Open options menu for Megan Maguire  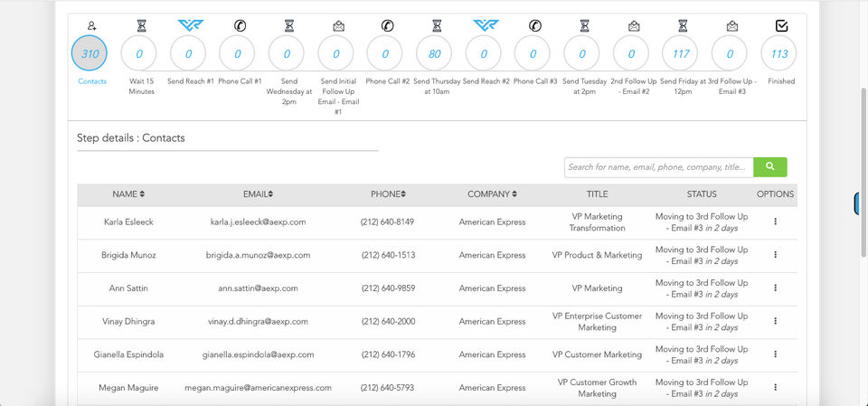[x=775, y=387]
